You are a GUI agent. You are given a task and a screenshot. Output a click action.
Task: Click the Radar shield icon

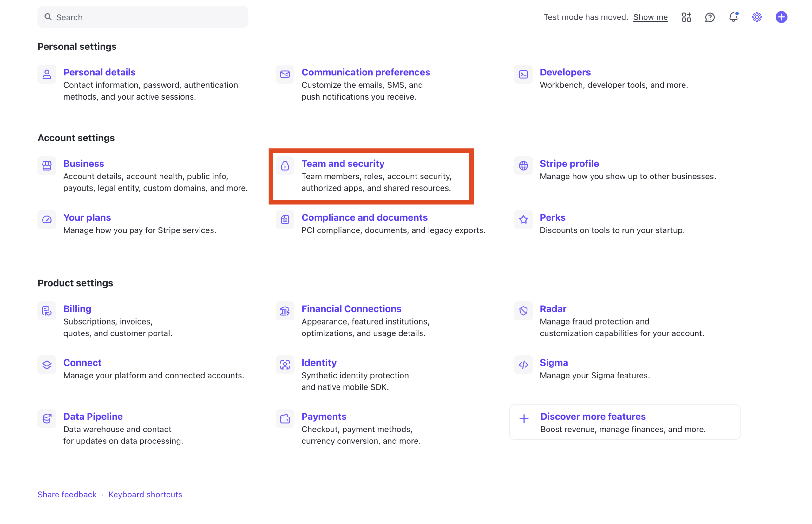click(x=523, y=311)
